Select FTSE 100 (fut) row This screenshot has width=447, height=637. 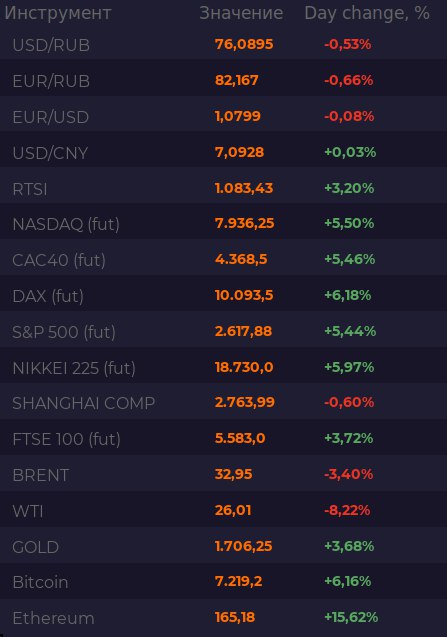click(224, 439)
